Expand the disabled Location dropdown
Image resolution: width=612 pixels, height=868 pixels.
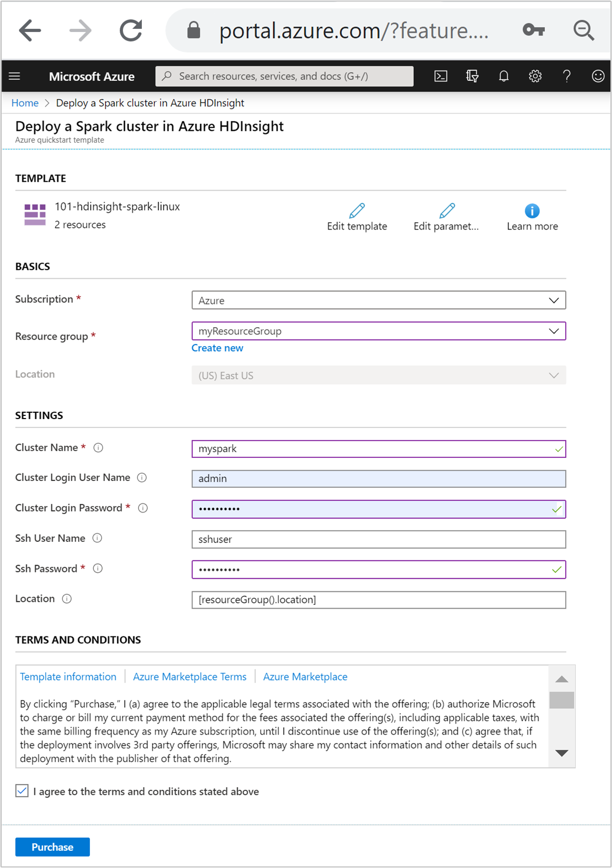pos(378,375)
